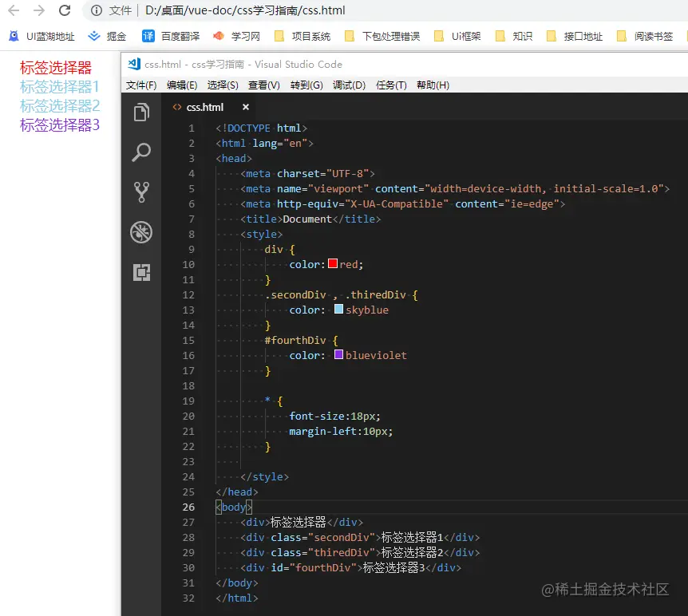Image resolution: width=688 pixels, height=616 pixels.
Task: Open the Extensions icon in VS Code sidebar
Action: click(141, 272)
